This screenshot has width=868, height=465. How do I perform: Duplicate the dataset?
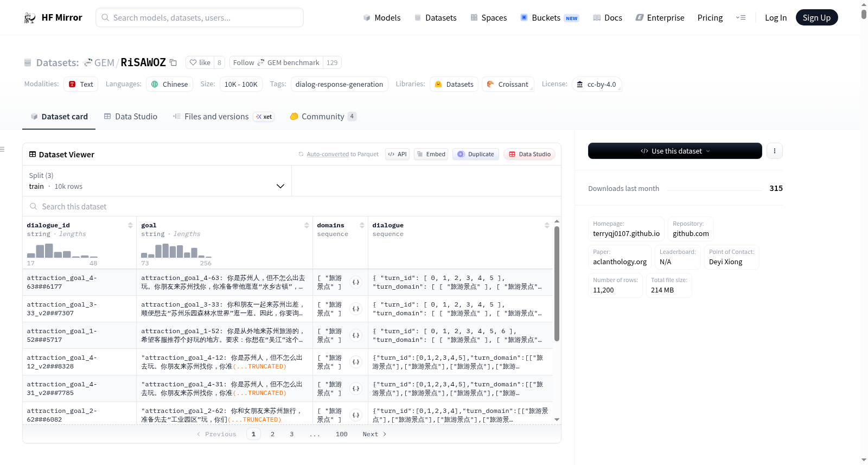pos(476,154)
